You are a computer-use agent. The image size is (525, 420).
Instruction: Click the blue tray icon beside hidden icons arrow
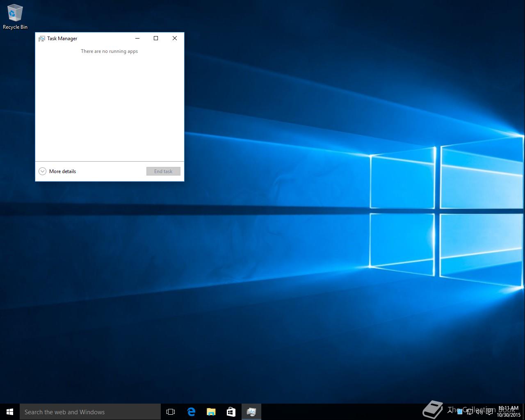click(460, 411)
